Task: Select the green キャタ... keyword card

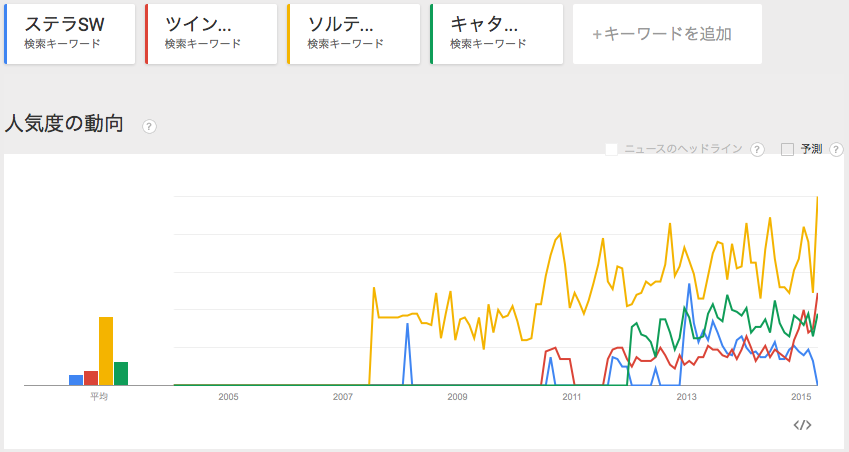Action: click(497, 34)
